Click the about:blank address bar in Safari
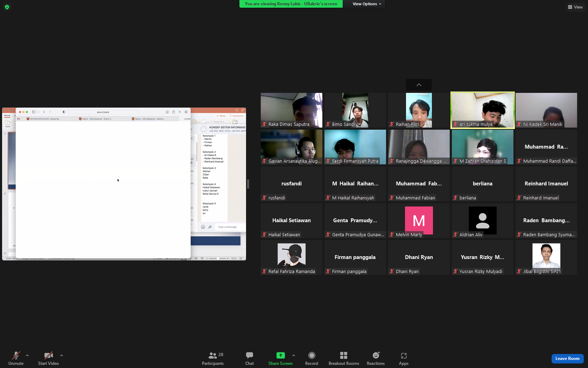 [103, 112]
